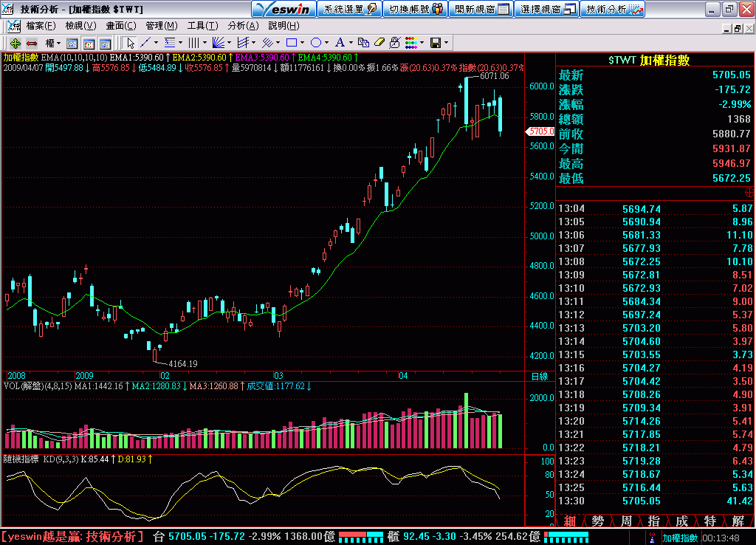Click the 選擇視窗 button
The width and height of the screenshot is (756, 545).
(547, 9)
